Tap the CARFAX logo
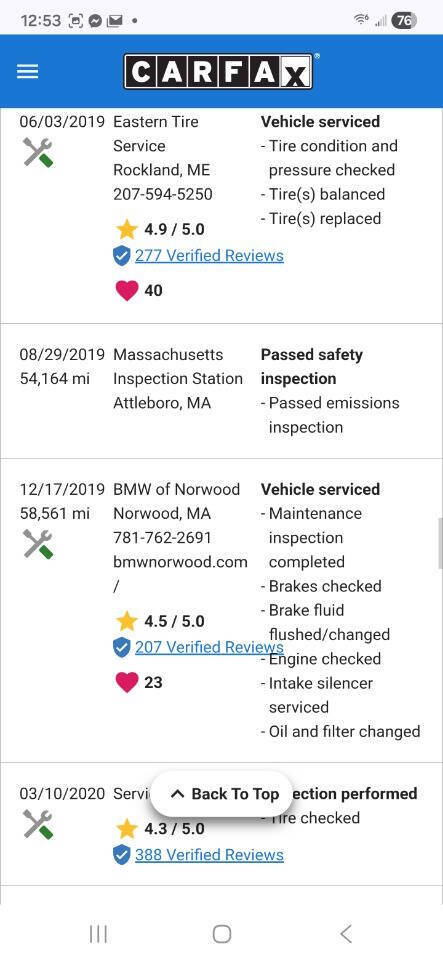 [218, 72]
